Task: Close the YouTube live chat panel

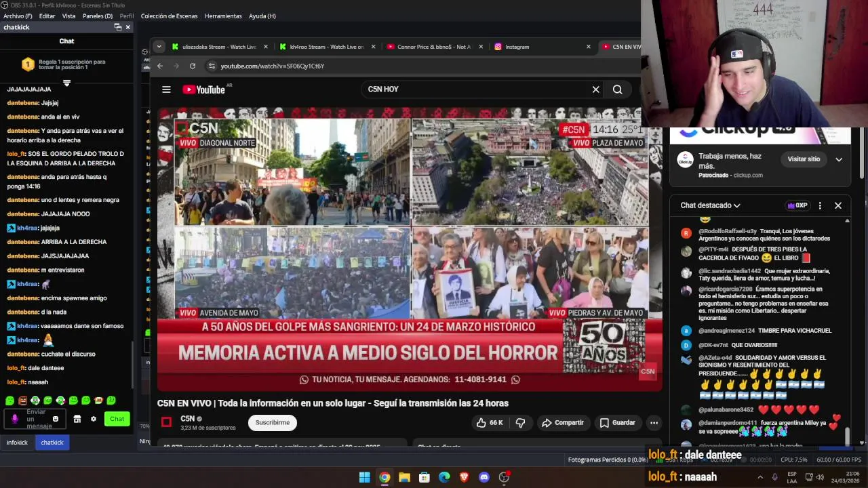Action: point(838,205)
